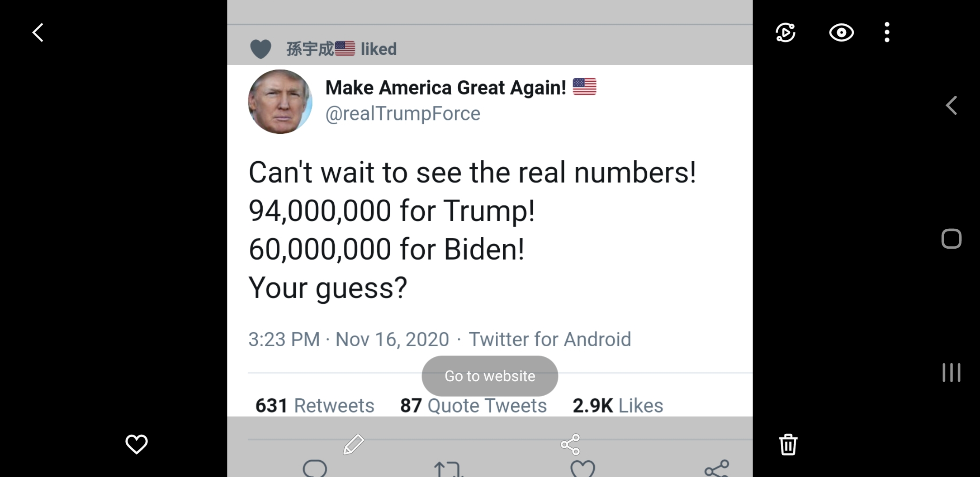The height and width of the screenshot is (477, 980).
Task: Show the 2.9K Likes list
Action: [x=618, y=405]
